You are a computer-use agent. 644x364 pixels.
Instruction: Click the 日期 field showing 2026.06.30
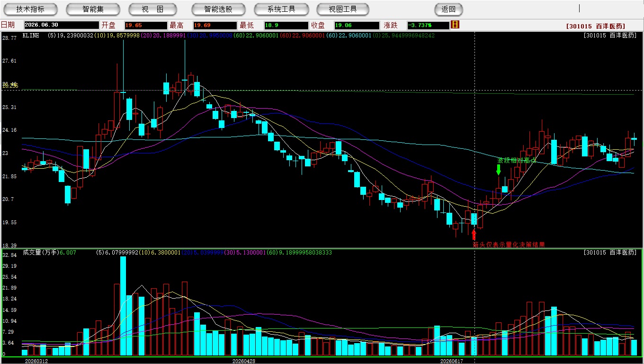[x=62, y=25]
